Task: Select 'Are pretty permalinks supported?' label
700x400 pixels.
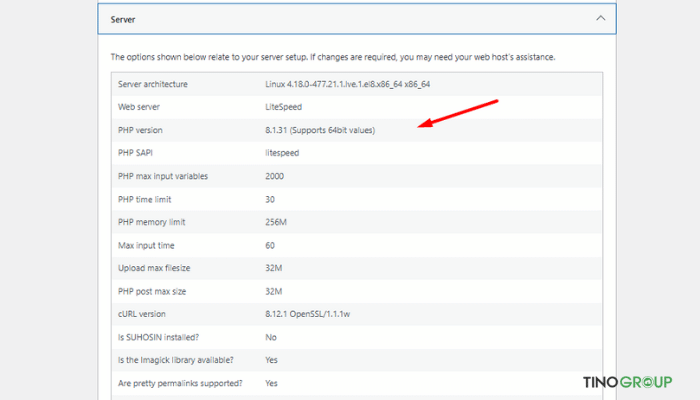Action: (x=180, y=383)
